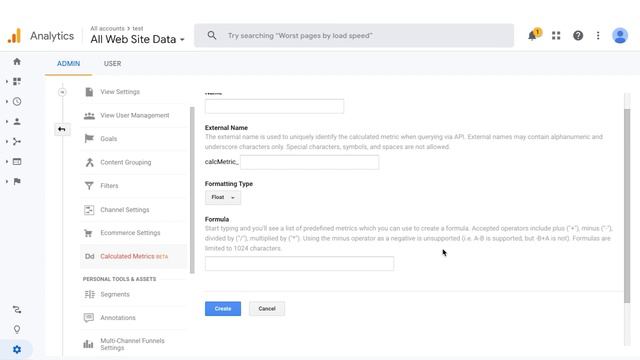Viewport: 640px width, 360px height.
Task: Expand Realtime sidebar arrow
Action: coord(7,102)
